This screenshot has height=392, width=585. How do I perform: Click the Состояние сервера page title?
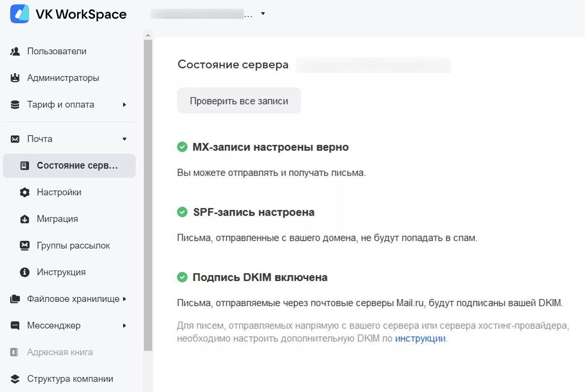[x=233, y=64]
